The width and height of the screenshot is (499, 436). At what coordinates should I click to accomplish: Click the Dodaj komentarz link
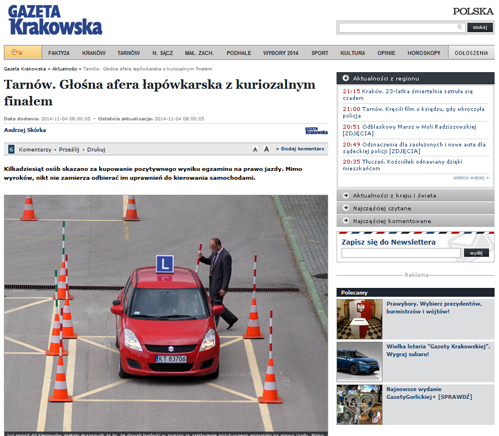click(x=300, y=149)
